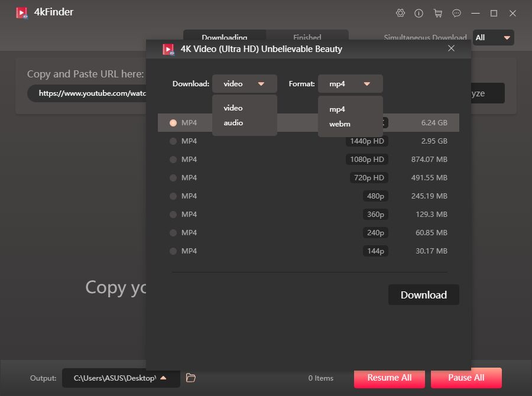Click Pause All button

click(466, 378)
